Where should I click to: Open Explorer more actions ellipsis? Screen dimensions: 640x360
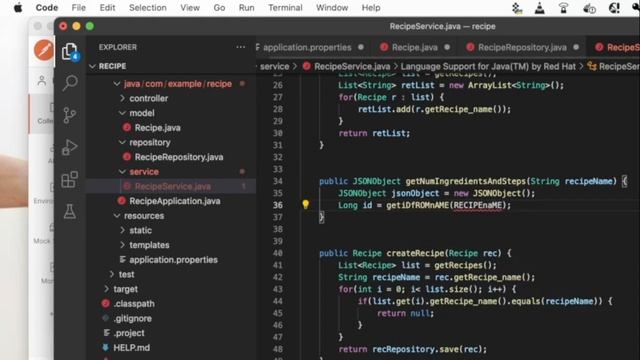(241, 47)
